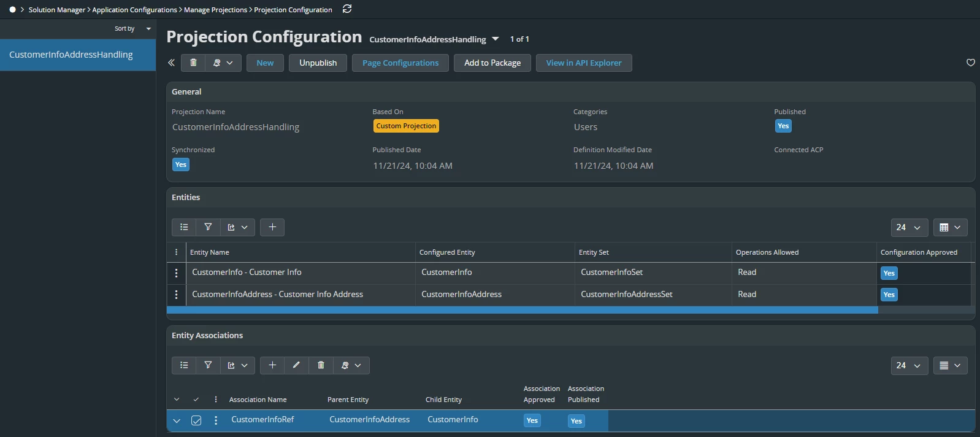Open list view icon in Entity Associations
980x437 pixels.
184,365
